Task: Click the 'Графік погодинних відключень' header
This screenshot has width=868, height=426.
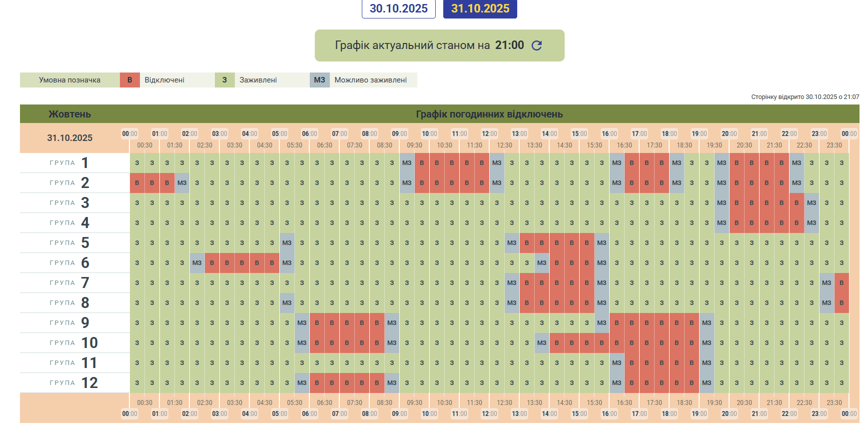Action: (x=489, y=114)
